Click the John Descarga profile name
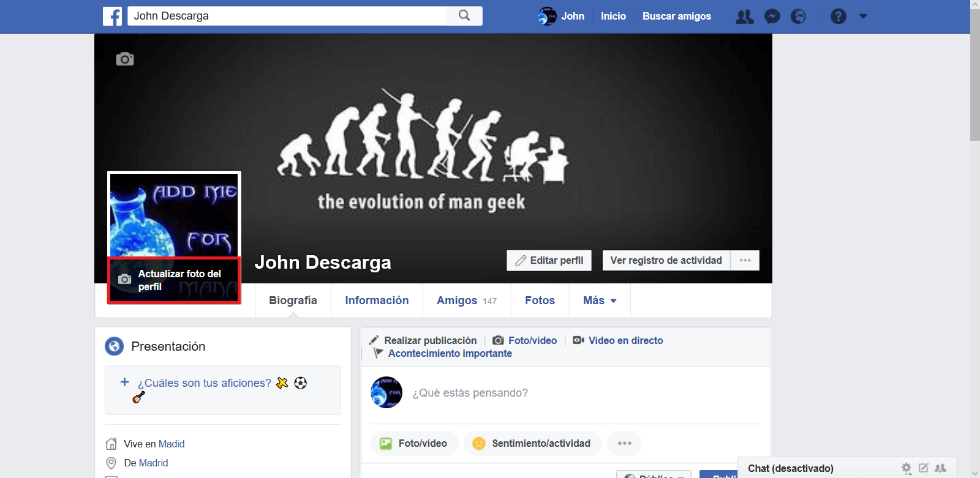 coord(323,262)
